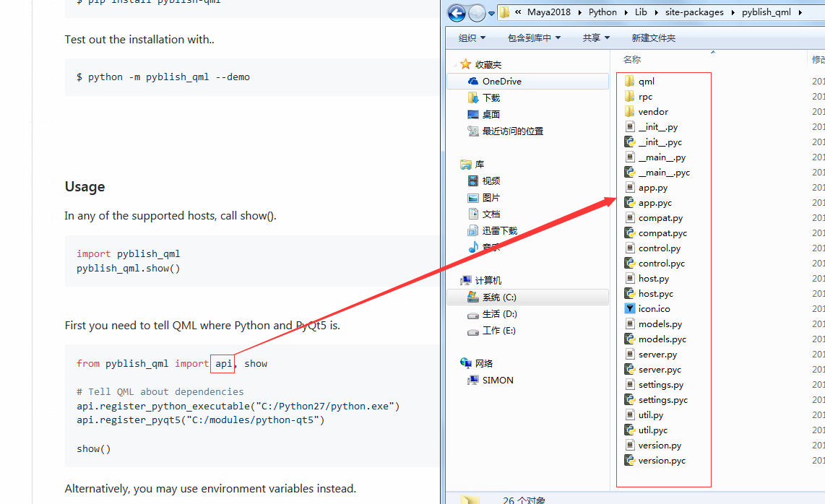Select the 计算机 computer icon
Screen dimensions: 825x504
pos(466,280)
